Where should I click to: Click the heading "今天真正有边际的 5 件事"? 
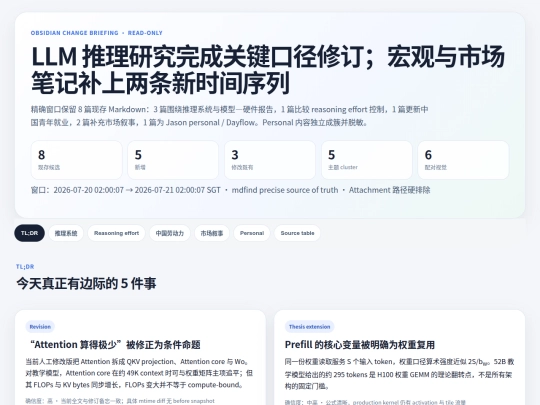tap(86, 284)
